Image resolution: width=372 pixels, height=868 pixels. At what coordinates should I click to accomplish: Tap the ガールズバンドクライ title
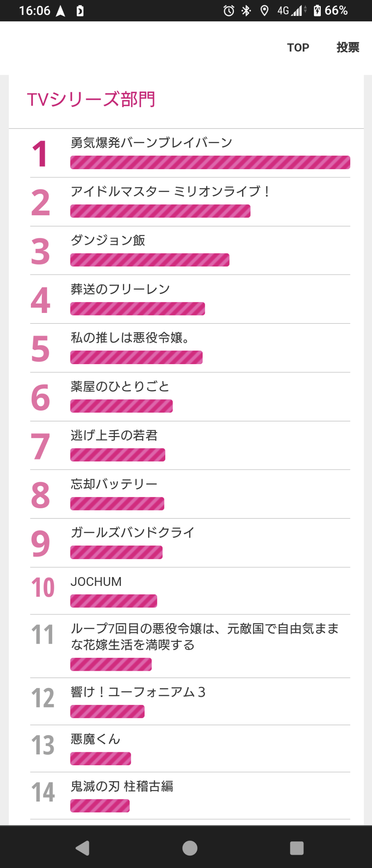point(133,533)
